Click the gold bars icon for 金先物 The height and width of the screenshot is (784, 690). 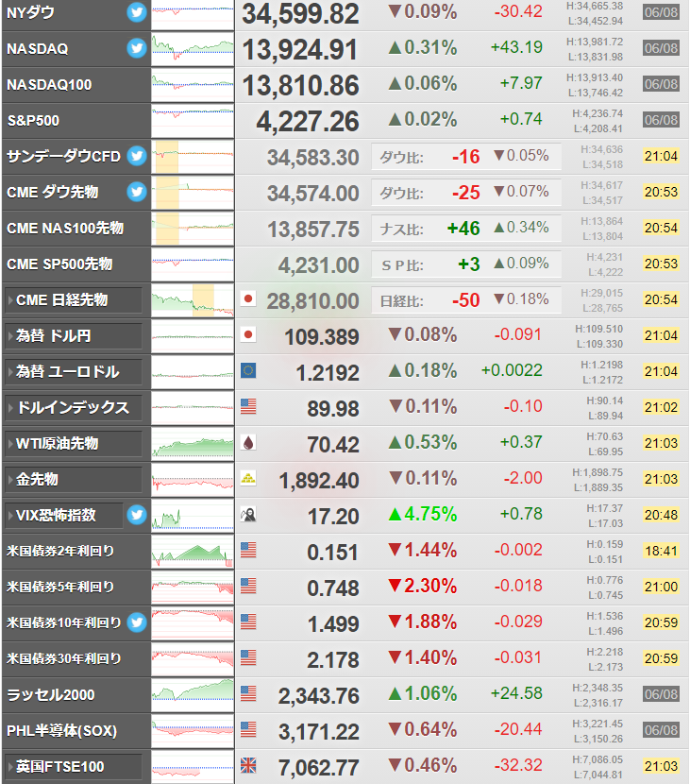(248, 479)
